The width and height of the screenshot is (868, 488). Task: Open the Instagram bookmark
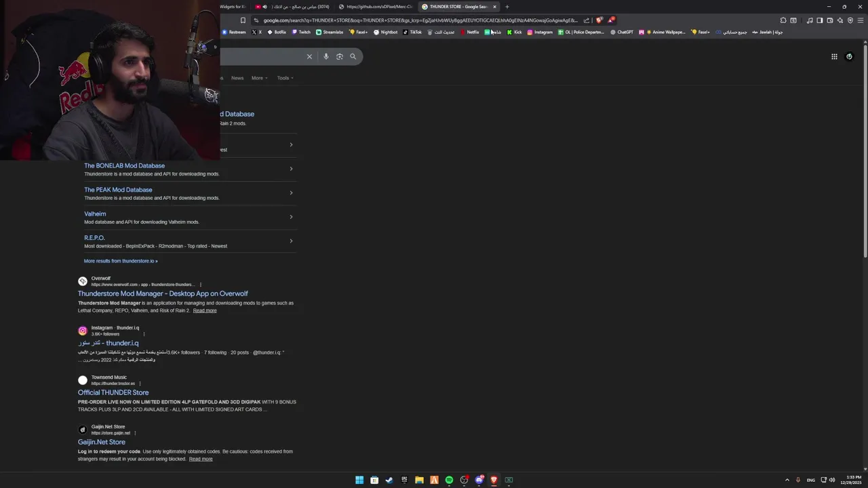point(540,32)
